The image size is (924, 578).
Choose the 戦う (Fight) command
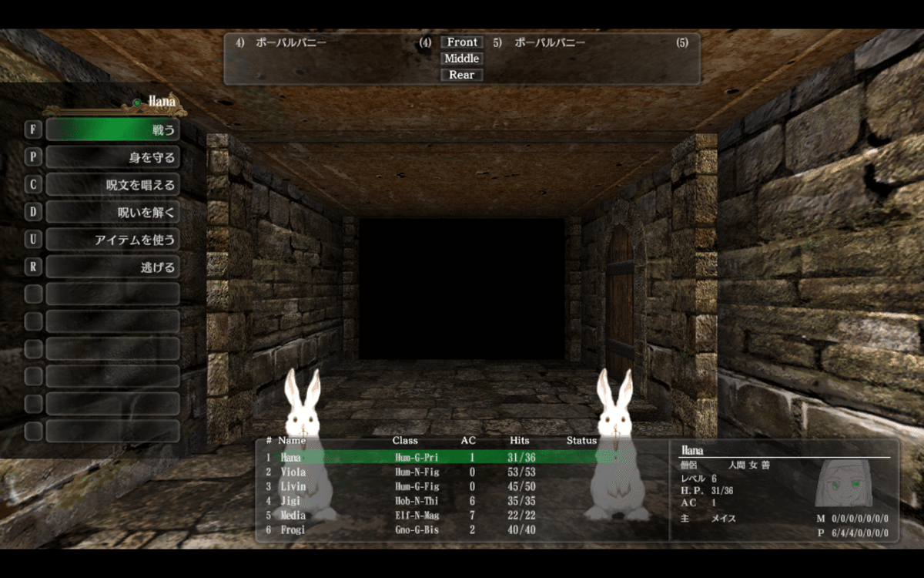coord(112,129)
